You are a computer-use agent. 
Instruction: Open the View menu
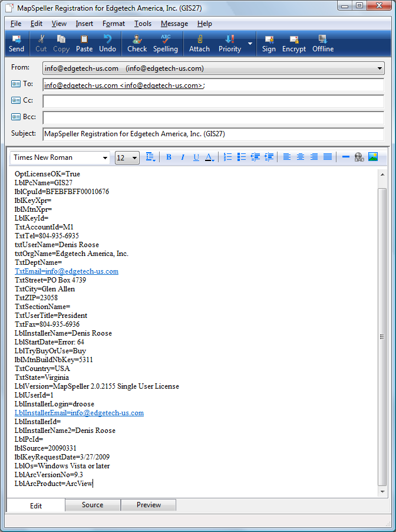pyautogui.click(x=59, y=24)
